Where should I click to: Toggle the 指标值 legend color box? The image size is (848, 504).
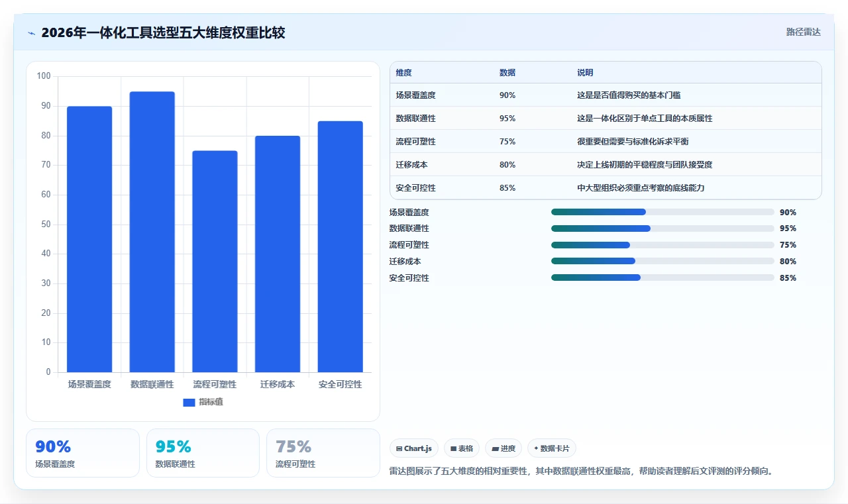(x=189, y=402)
